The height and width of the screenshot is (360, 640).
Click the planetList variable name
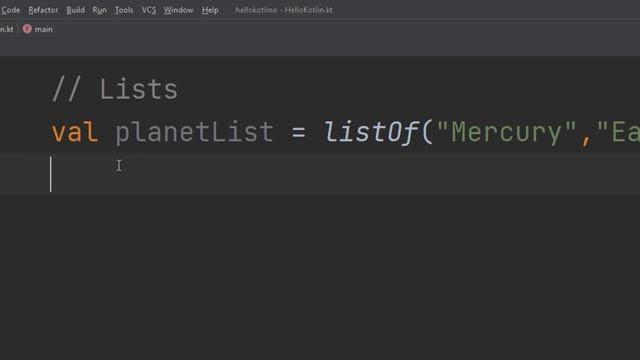tap(194, 132)
